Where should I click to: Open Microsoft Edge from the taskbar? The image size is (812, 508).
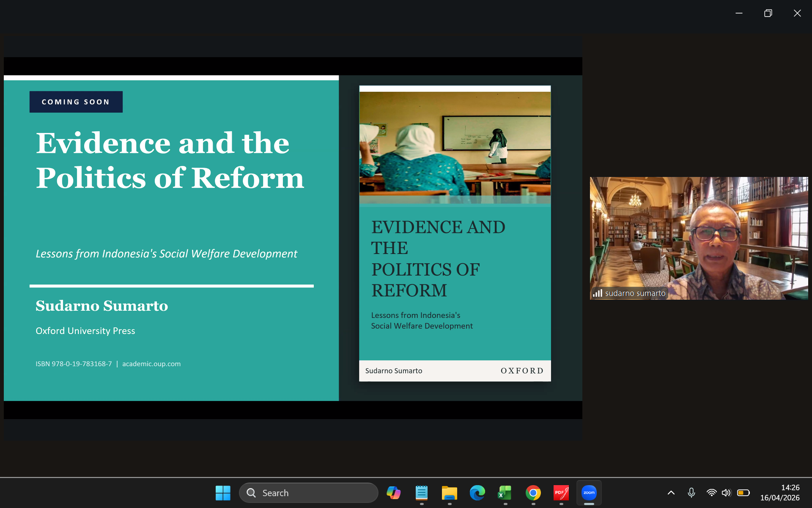pos(477,493)
